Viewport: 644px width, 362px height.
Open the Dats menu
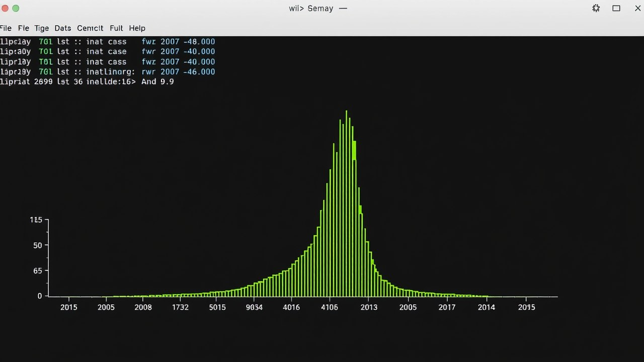point(63,28)
